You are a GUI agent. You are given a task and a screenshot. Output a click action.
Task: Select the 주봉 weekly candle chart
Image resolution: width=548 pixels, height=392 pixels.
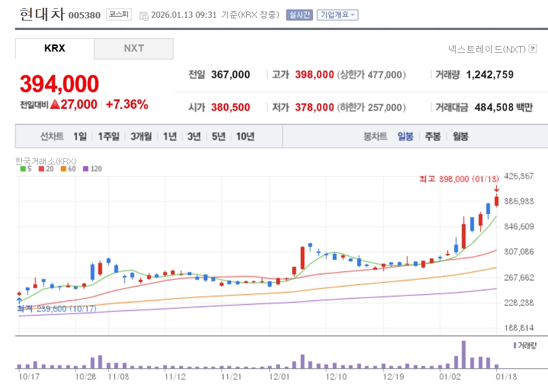[432, 136]
